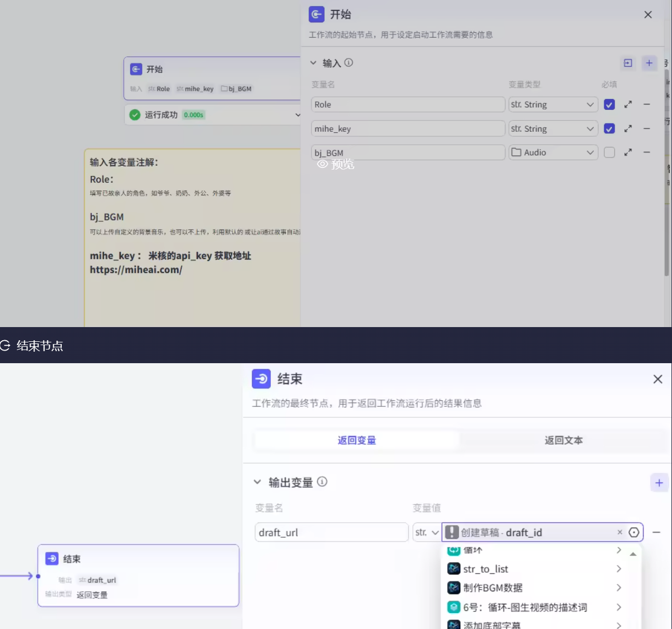Expand the Role variable row editor
The height and width of the screenshot is (629, 672).
point(628,104)
